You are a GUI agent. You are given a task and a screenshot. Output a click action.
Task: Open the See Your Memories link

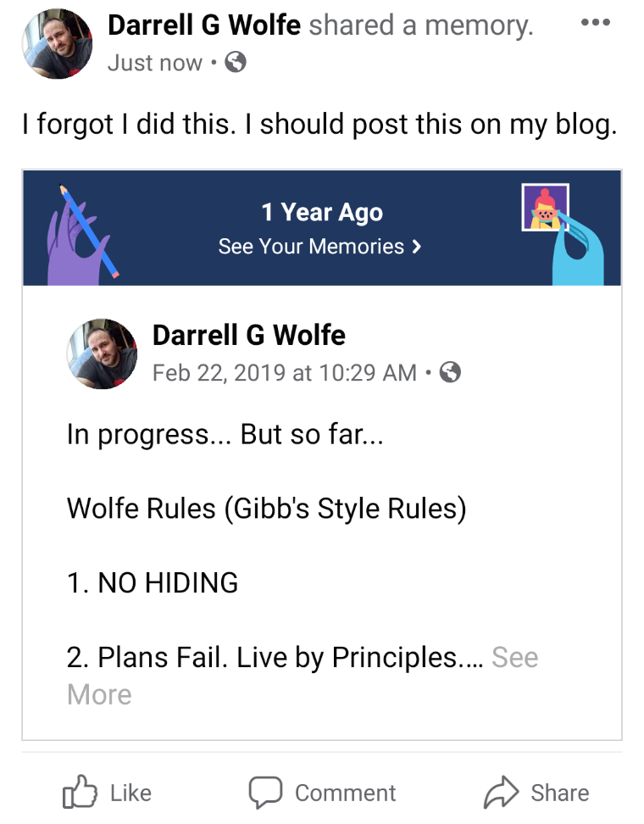[x=311, y=247]
